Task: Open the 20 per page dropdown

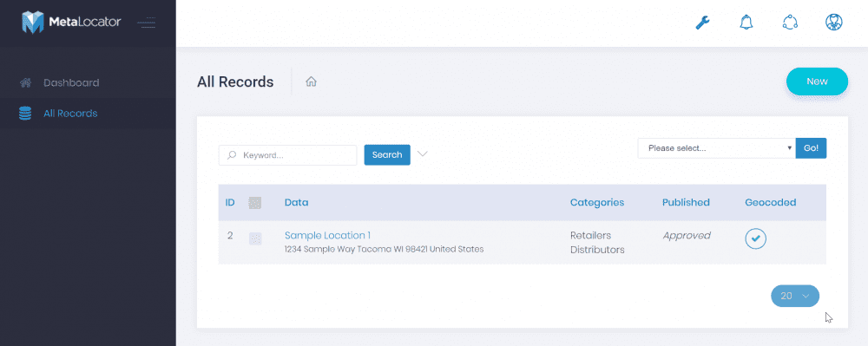Action: click(x=795, y=296)
